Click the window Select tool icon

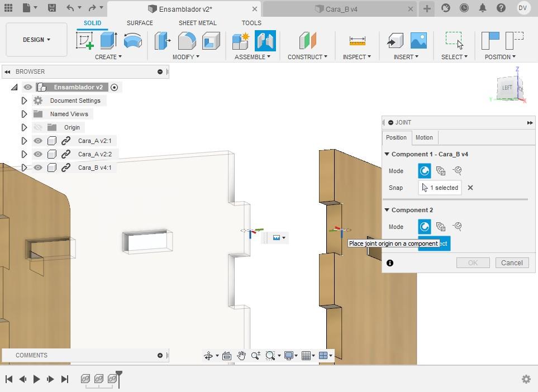coord(454,40)
